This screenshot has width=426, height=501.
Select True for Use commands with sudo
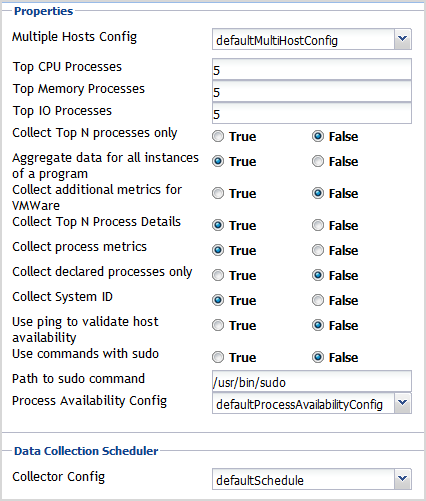coord(218,357)
